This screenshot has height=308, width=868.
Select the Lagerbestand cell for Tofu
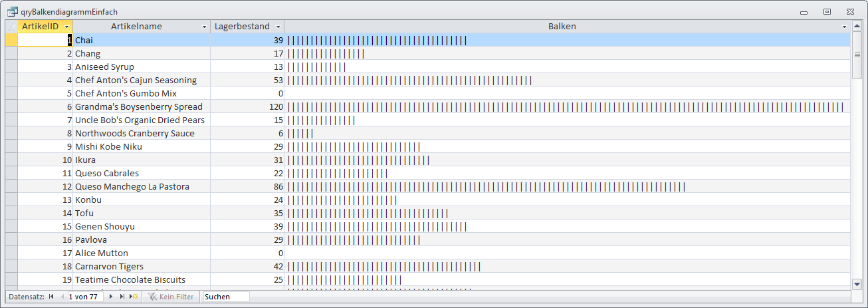coord(247,213)
